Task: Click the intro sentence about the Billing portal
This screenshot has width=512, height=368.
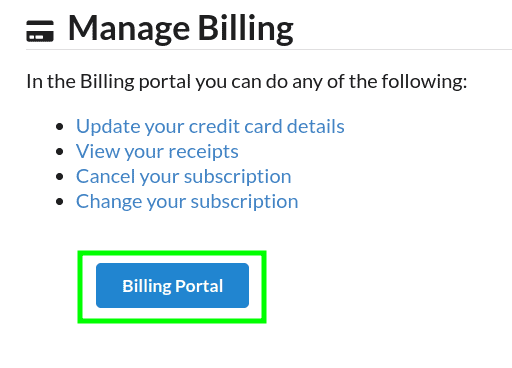Action: pyautogui.click(x=247, y=82)
